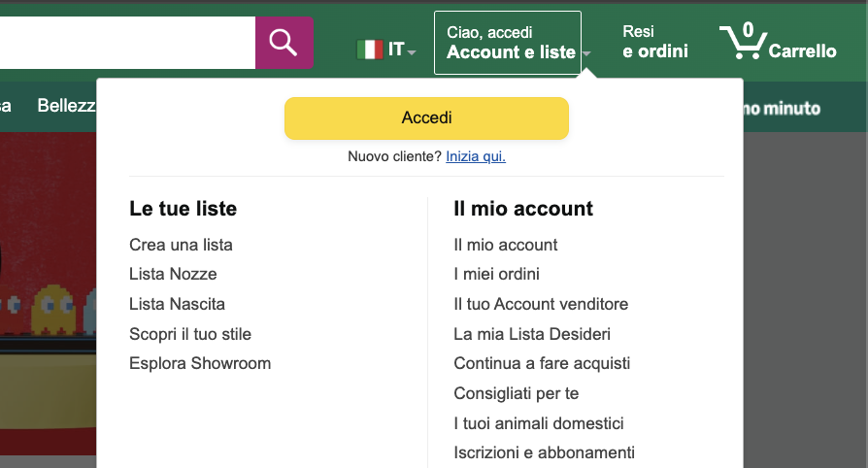
Task: Click the Italian flag icon
Action: tap(370, 50)
